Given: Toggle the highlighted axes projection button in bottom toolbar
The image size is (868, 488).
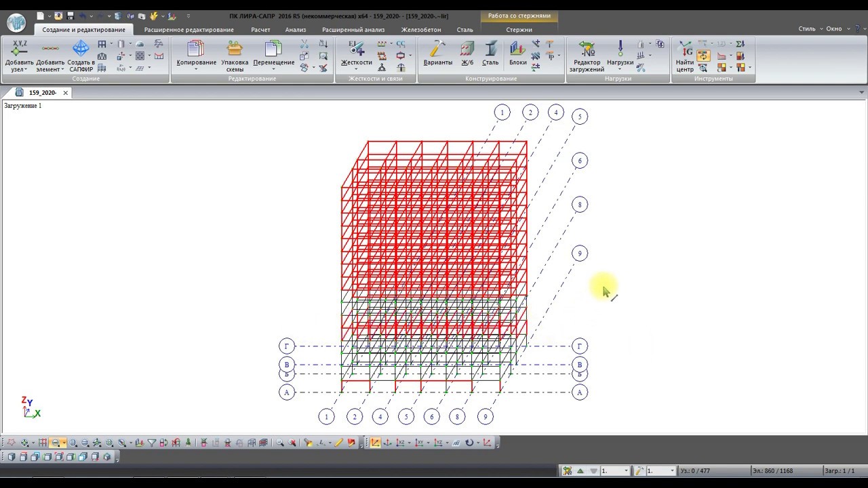Looking at the screenshot, I should click(x=375, y=443).
